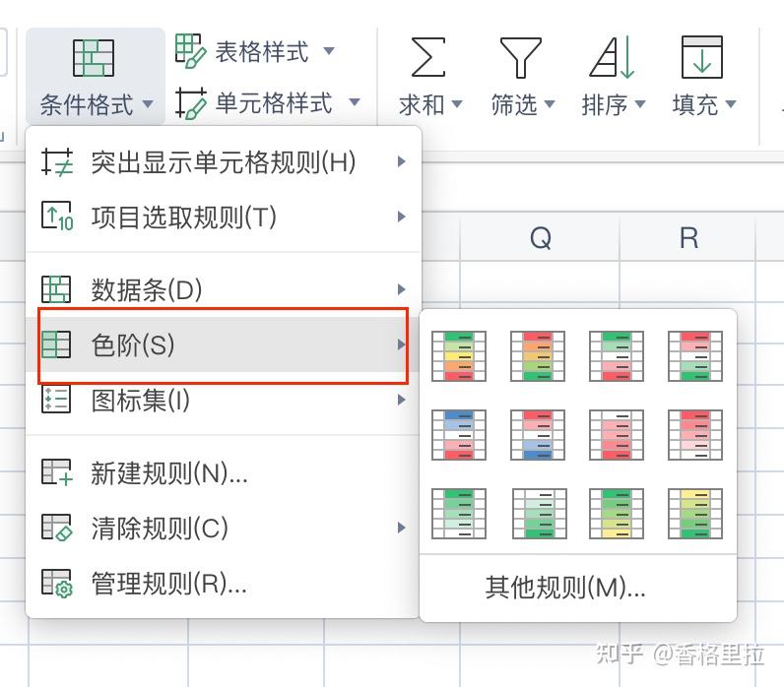This screenshot has width=784, height=687.
Task: Choose 清除规则(C) menu entry
Action: click(224, 528)
